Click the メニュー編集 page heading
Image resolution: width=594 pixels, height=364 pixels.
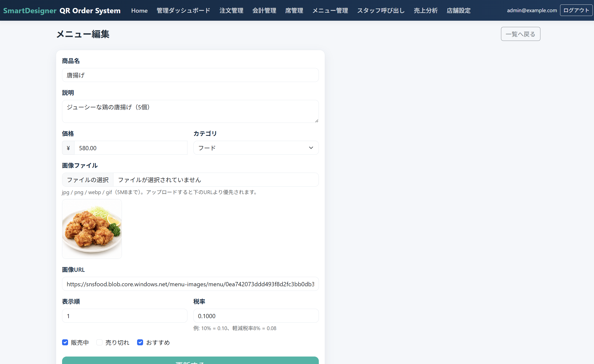click(83, 34)
